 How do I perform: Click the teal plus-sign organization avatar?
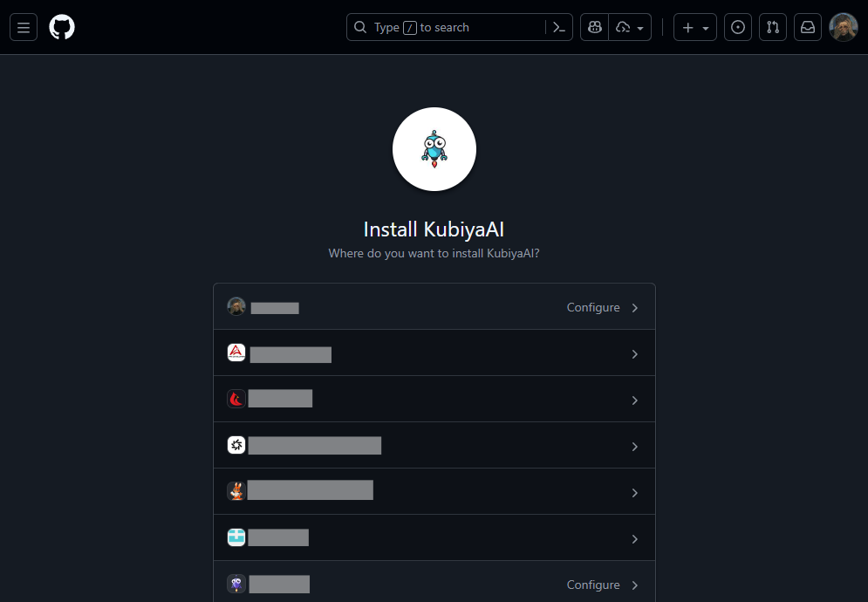coord(236,536)
